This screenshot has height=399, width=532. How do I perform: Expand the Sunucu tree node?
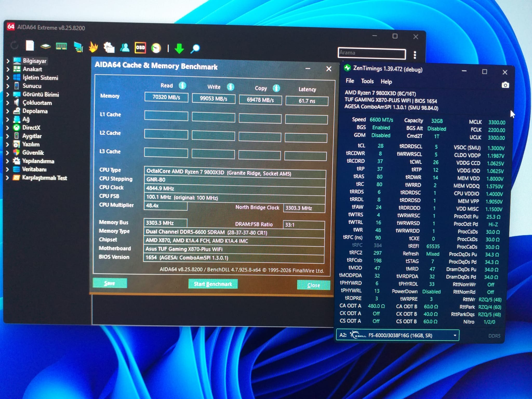pos(8,86)
